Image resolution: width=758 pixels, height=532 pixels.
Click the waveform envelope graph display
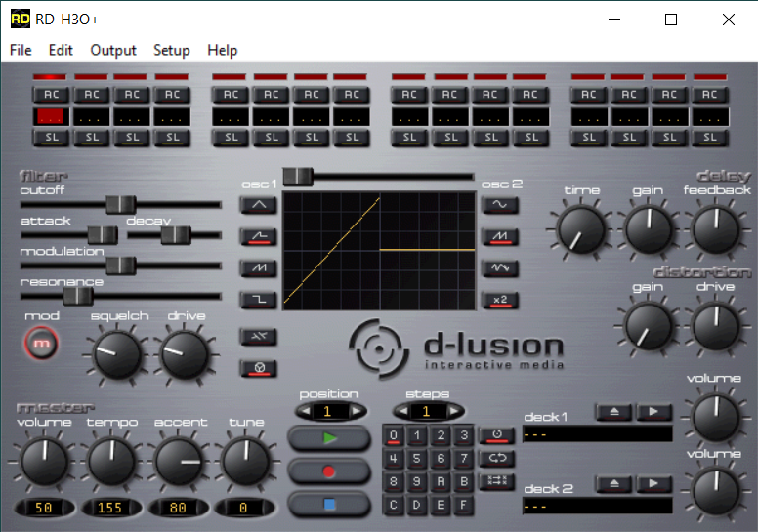(379, 250)
